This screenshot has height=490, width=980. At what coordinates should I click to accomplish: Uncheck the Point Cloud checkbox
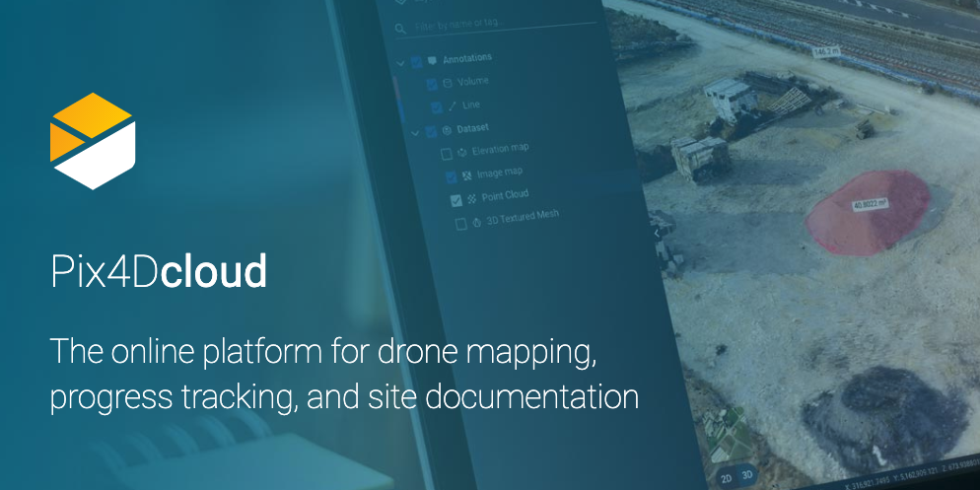click(455, 199)
